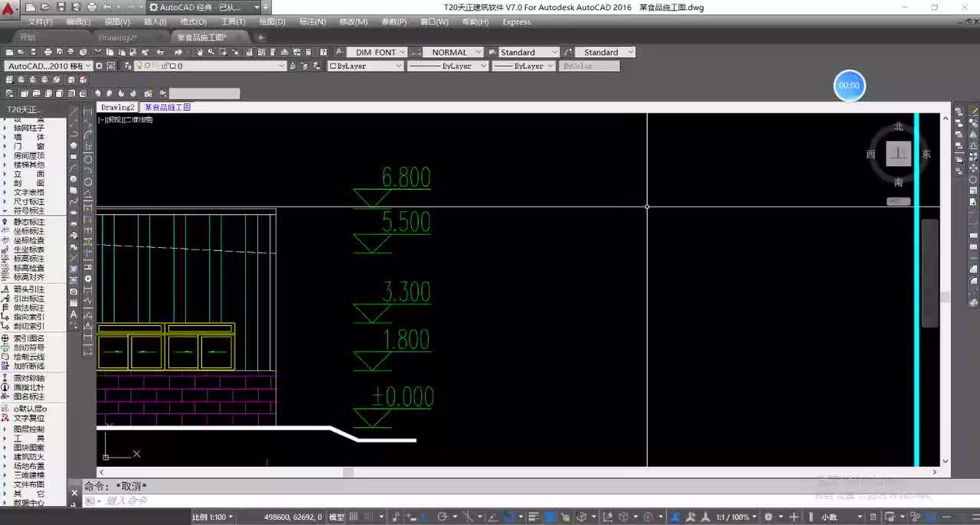980x525 pixels.
Task: Select 图名标注 drawing title tool
Action: point(28,396)
